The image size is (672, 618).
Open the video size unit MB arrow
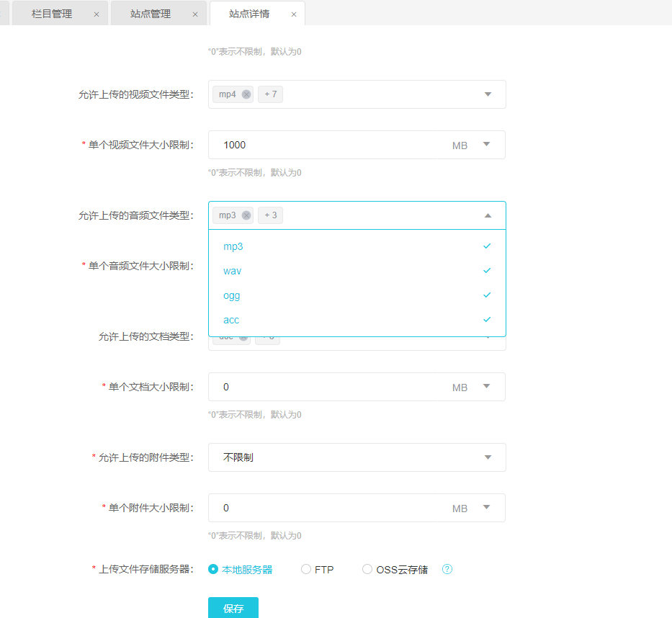tap(486, 144)
